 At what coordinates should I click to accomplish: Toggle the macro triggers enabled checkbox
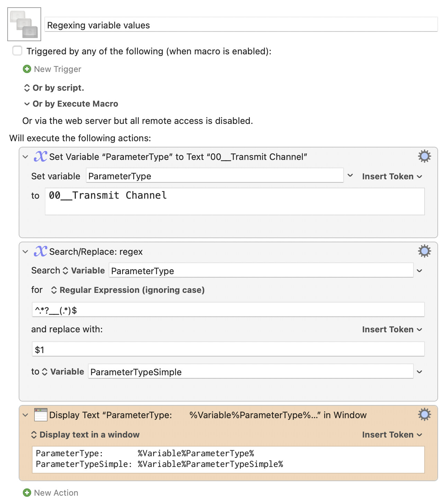point(17,51)
